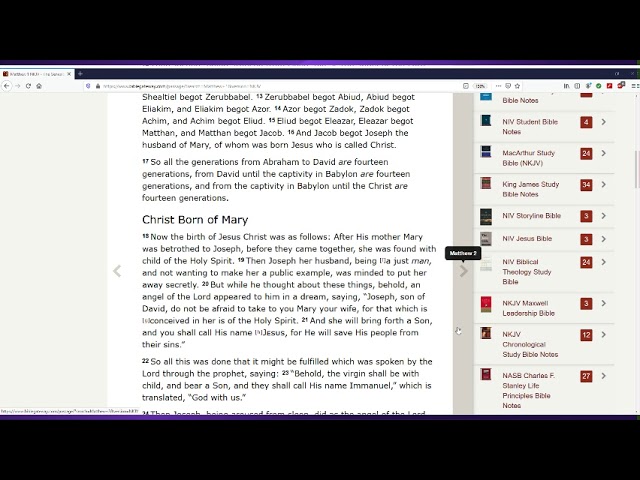Expand NASB Charles F. Stanley chevron
The width and height of the screenshot is (640, 480).
[x=604, y=376]
